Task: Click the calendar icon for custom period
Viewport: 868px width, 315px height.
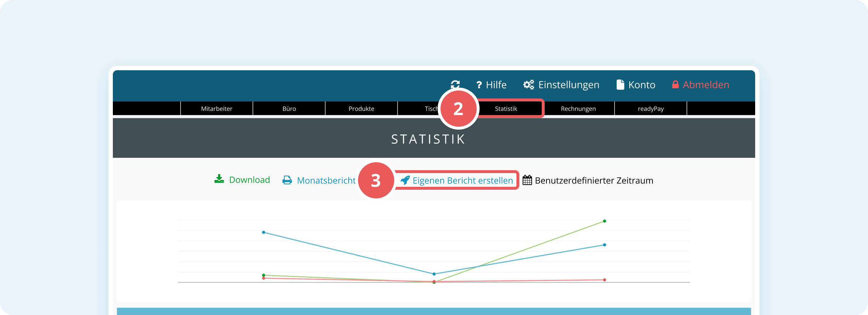Action: (527, 180)
